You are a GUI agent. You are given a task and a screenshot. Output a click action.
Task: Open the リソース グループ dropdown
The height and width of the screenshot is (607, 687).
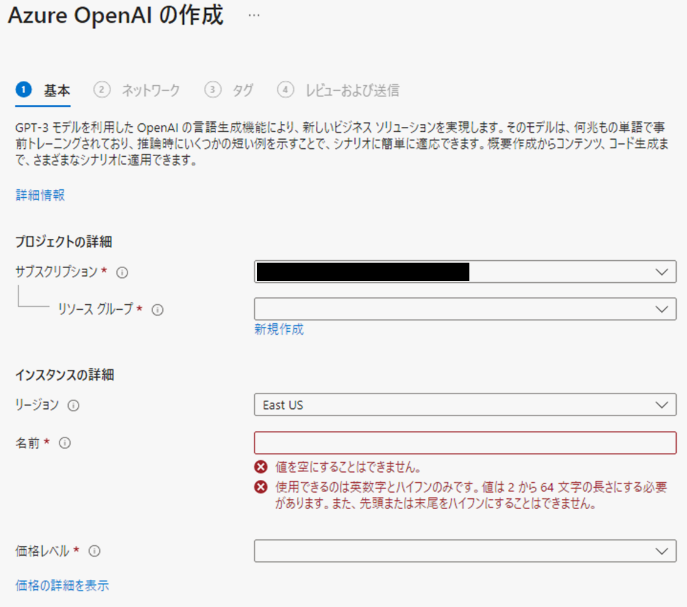pos(465,309)
